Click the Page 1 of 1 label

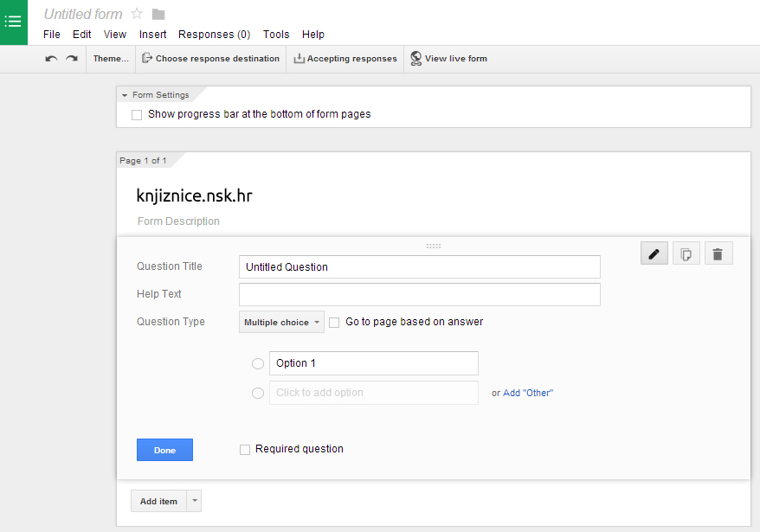(x=143, y=160)
